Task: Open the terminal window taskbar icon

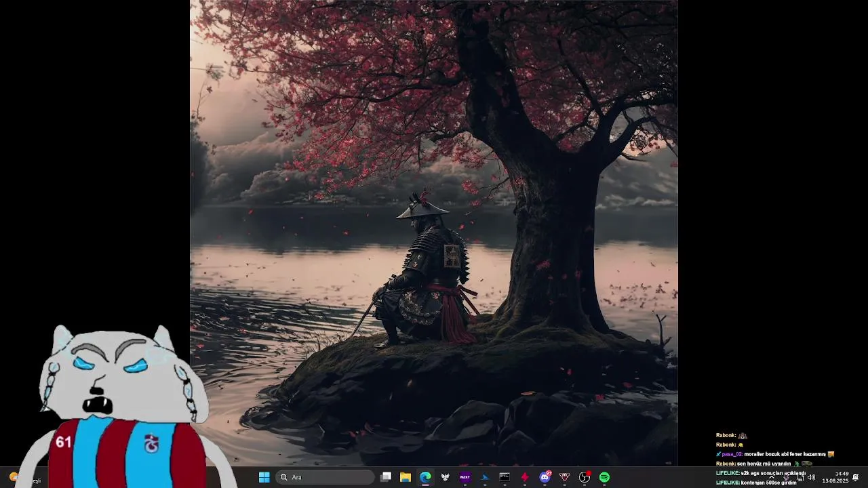Action: click(505, 477)
